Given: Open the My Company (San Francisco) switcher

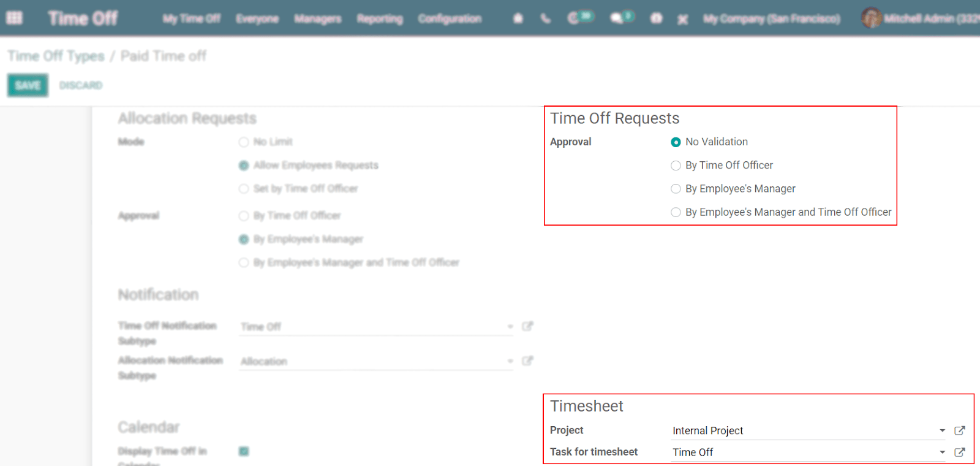Looking at the screenshot, I should (x=772, y=19).
